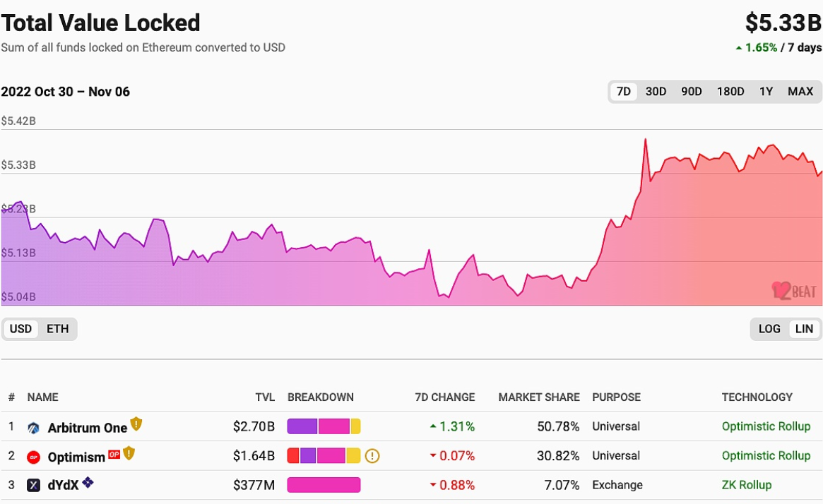Open the ZK Rollup technology link for dYdX
The image size is (823, 504).
click(746, 485)
